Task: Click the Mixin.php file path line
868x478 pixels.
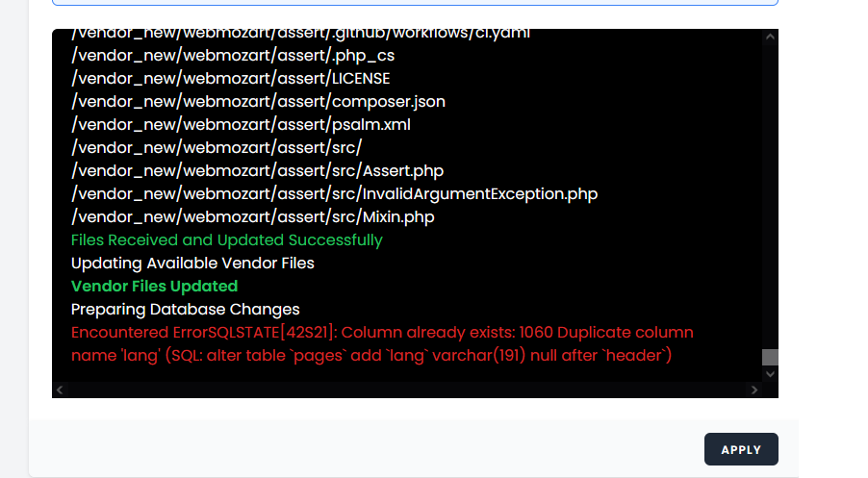Action: (253, 216)
